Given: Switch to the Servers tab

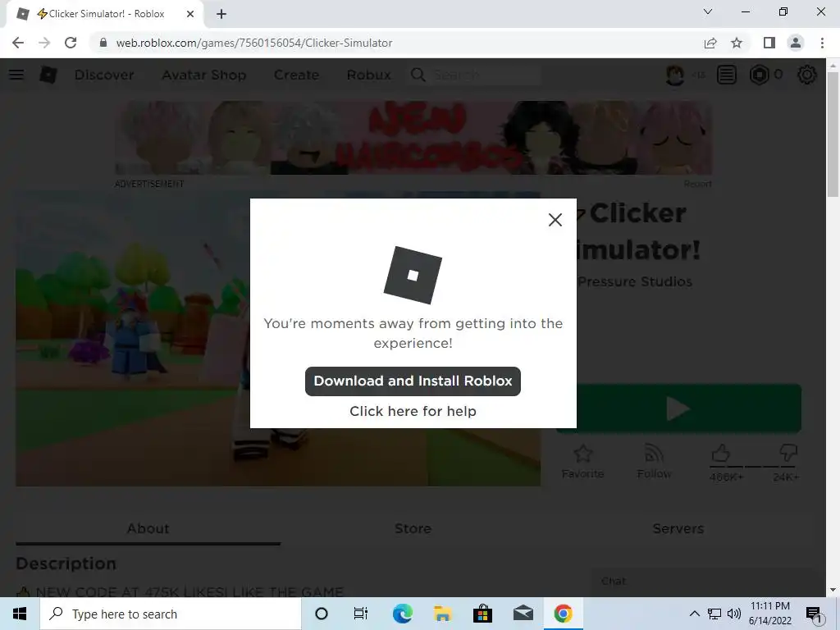Looking at the screenshot, I should (x=678, y=528).
